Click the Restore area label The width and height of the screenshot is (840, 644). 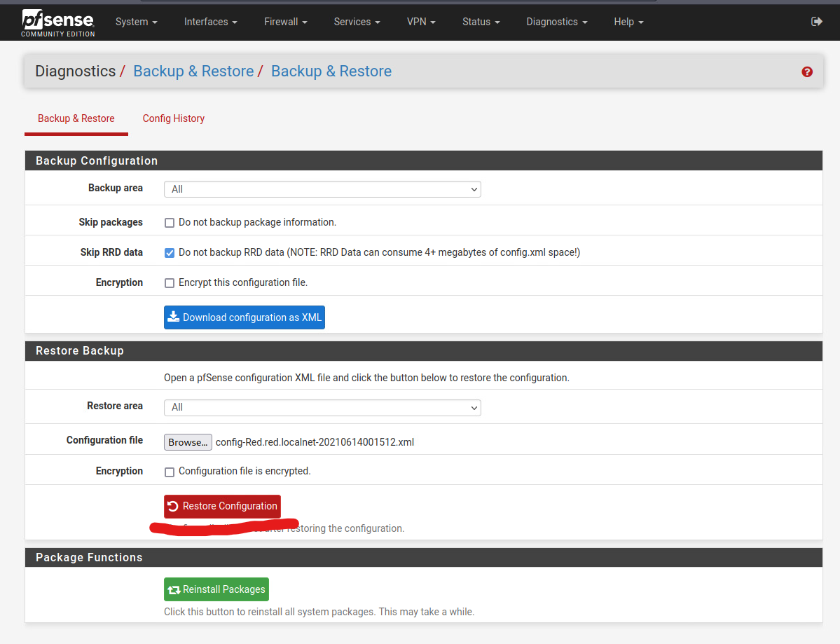click(115, 406)
